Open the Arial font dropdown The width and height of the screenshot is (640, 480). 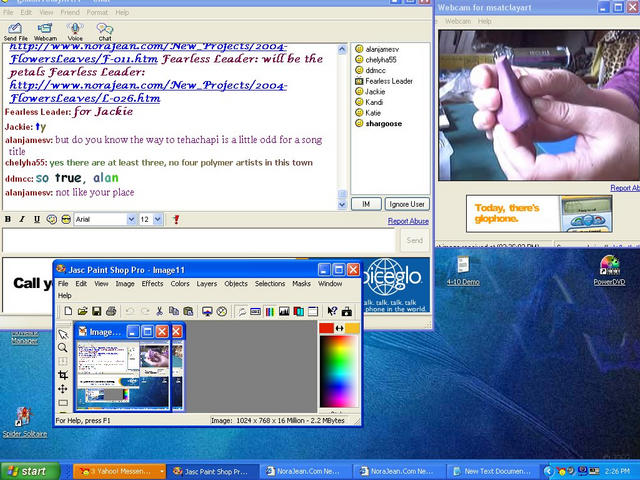coord(131,219)
